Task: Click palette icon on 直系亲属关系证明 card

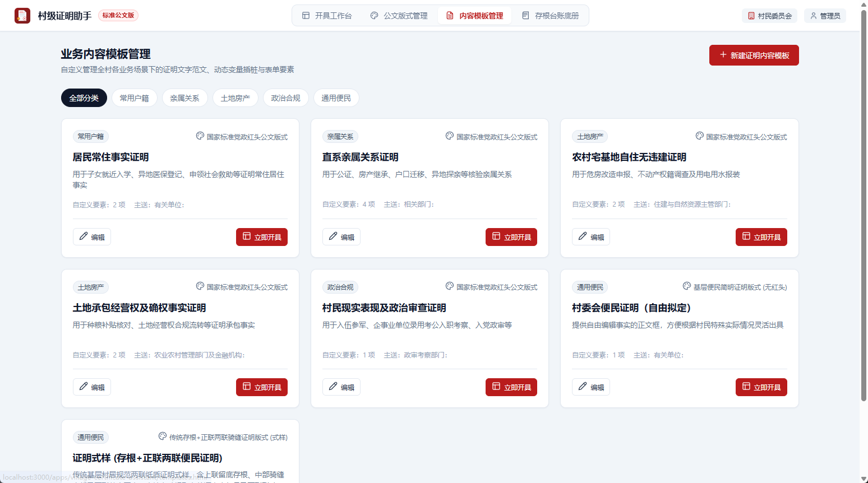Action: (450, 136)
